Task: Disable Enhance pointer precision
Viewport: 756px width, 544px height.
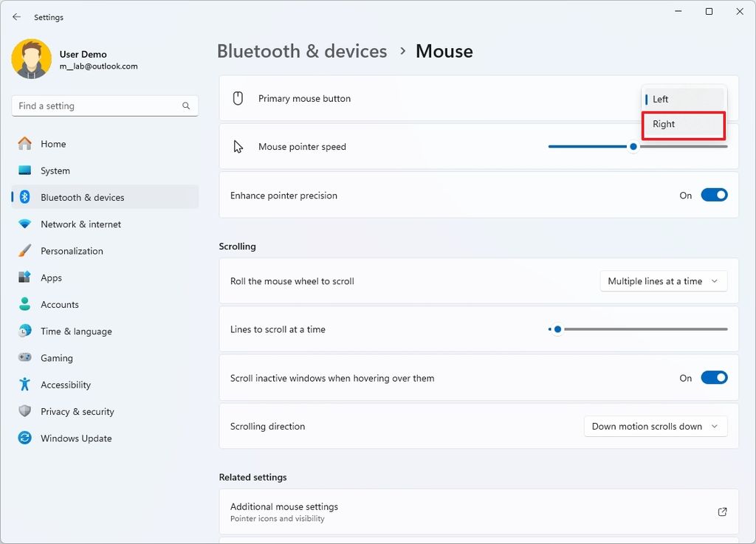Action: coord(713,195)
